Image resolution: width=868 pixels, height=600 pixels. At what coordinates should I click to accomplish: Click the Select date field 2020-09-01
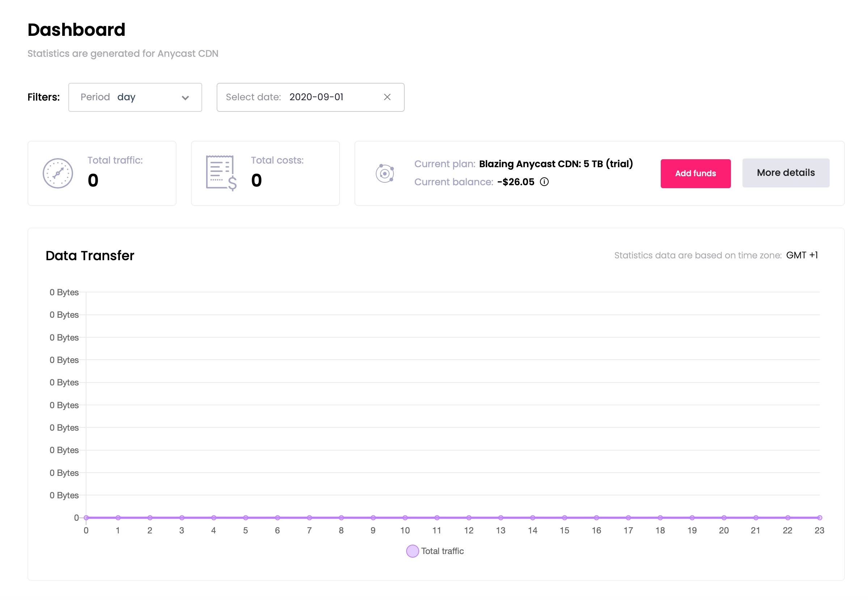(x=310, y=97)
